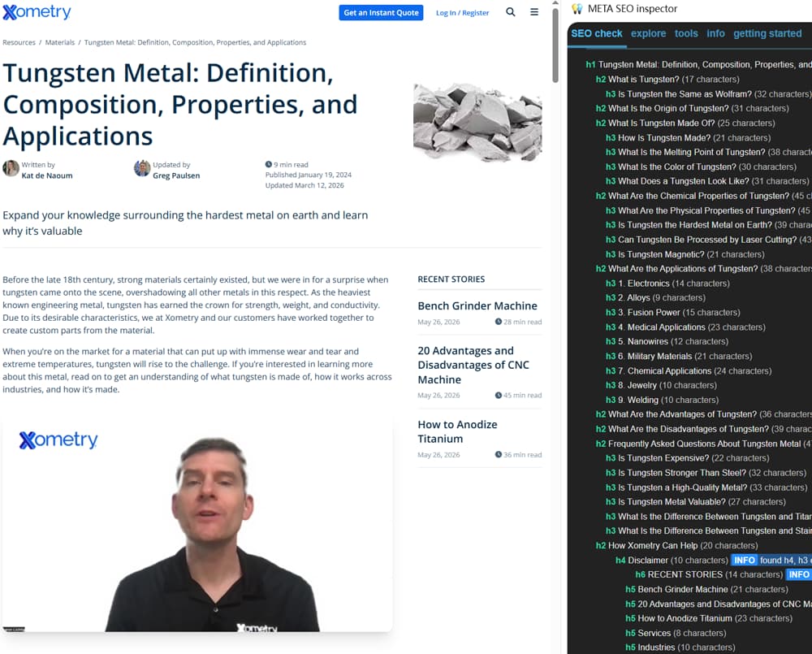Select h1 Tungsten Metal heading row
The image size is (812, 654).
pos(698,65)
